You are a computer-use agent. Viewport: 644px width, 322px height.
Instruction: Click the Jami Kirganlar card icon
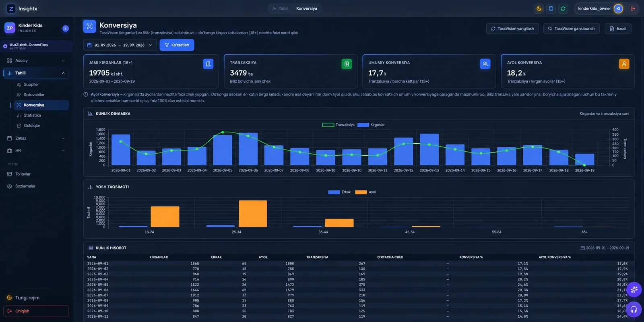pyautogui.click(x=208, y=64)
